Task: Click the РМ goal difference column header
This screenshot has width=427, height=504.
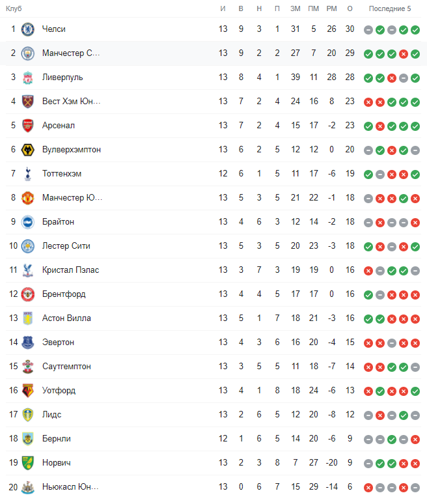Action: 331,8
